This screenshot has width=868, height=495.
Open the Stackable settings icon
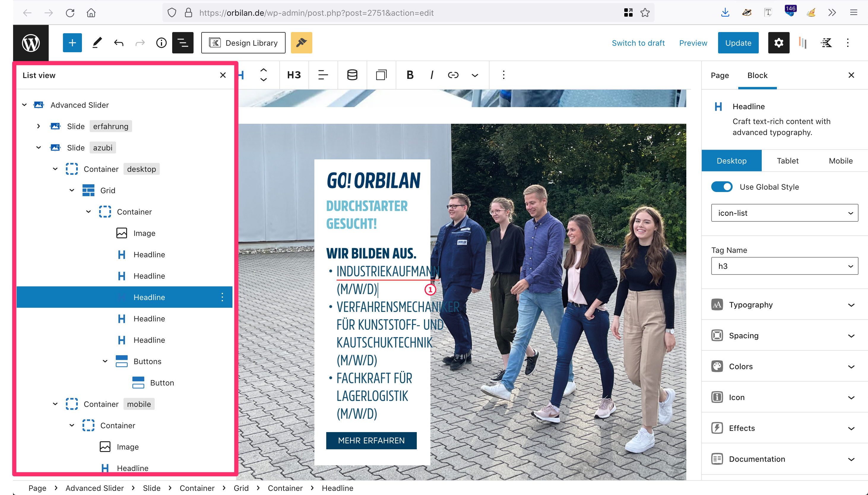tap(826, 43)
